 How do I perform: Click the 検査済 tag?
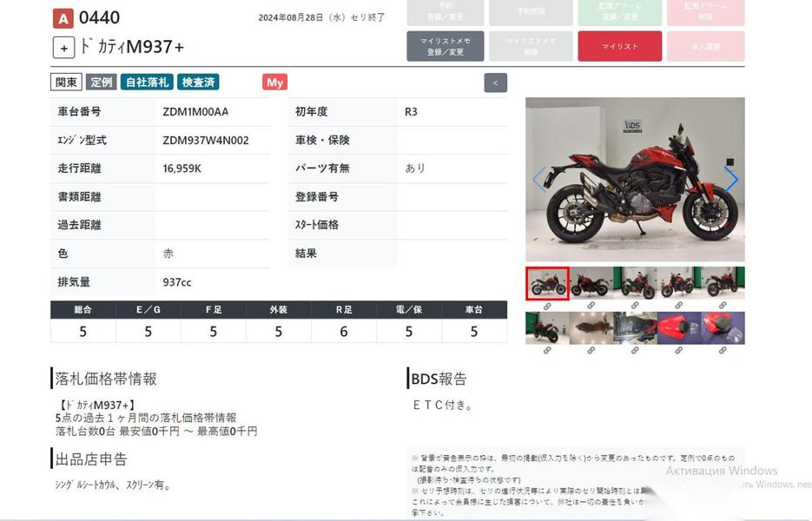tap(198, 82)
